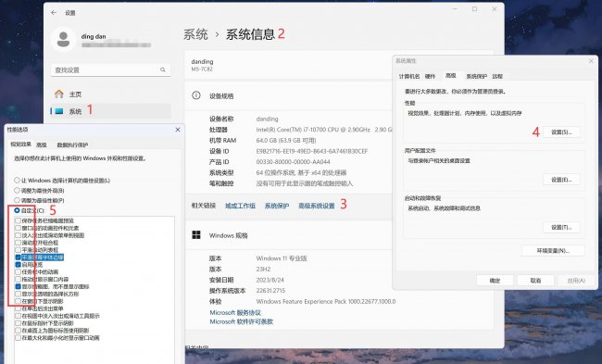Enable 淡入淡出或滑动菜单到视图 checkbox
This screenshot has height=364, width=602.
point(18,235)
